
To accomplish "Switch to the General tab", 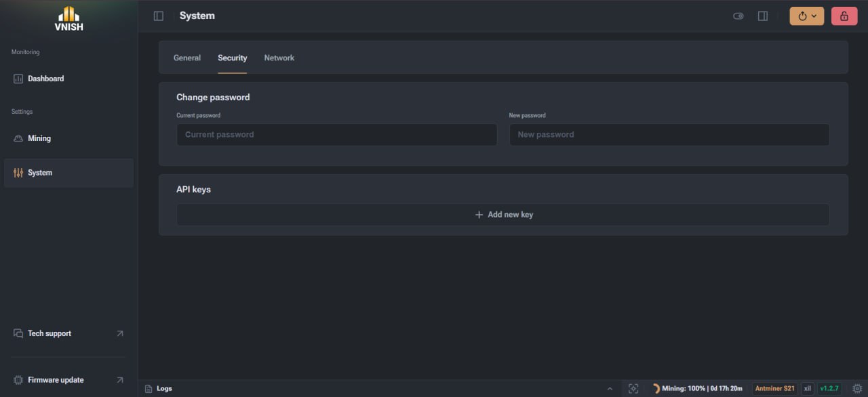I will (x=187, y=58).
